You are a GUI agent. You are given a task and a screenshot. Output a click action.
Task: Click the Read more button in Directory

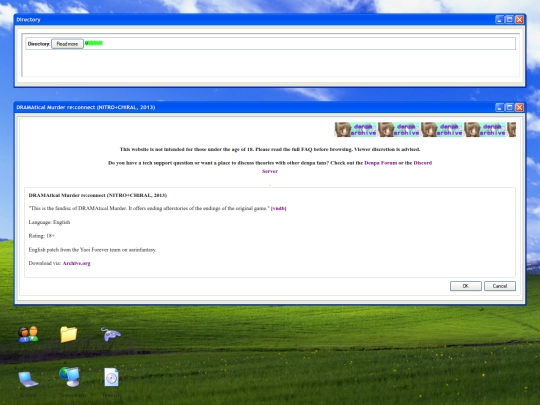(x=67, y=44)
